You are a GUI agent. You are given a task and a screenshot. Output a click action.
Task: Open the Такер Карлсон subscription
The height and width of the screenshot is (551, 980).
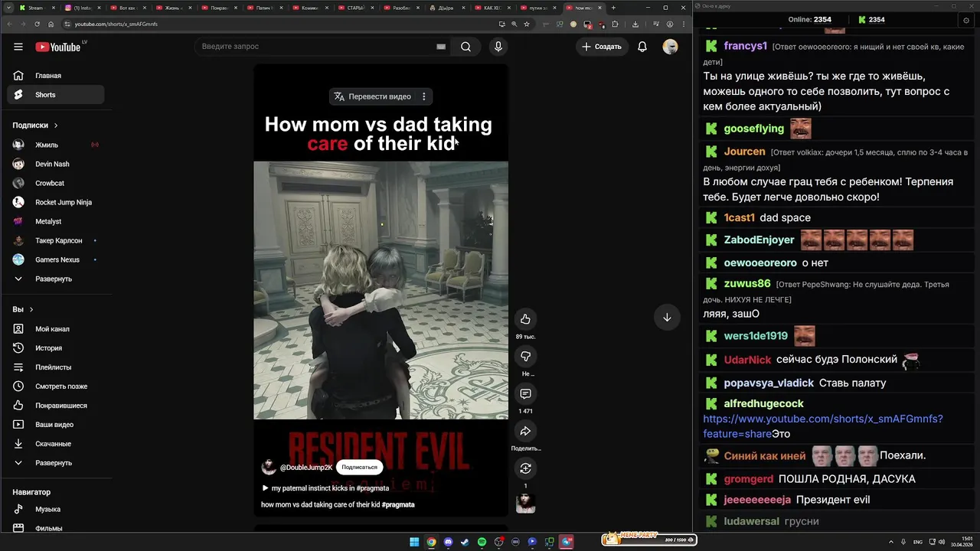56,240
